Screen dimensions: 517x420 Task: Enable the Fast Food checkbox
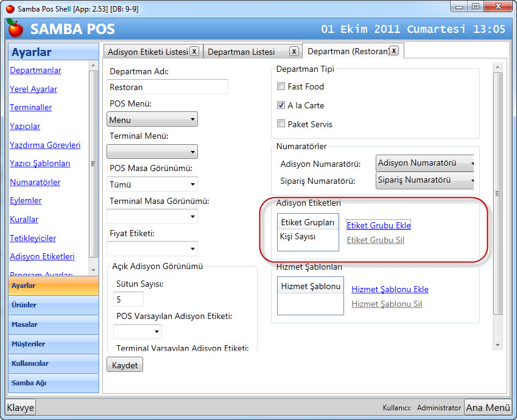(281, 86)
